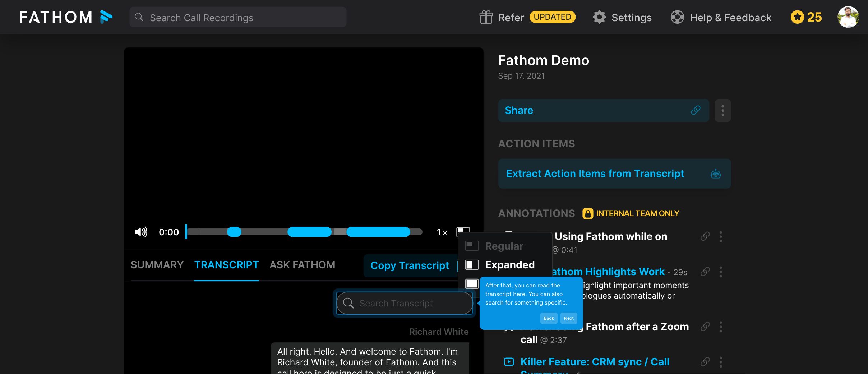Mute the video volume speaker icon
This screenshot has width=868, height=388.
(x=141, y=232)
